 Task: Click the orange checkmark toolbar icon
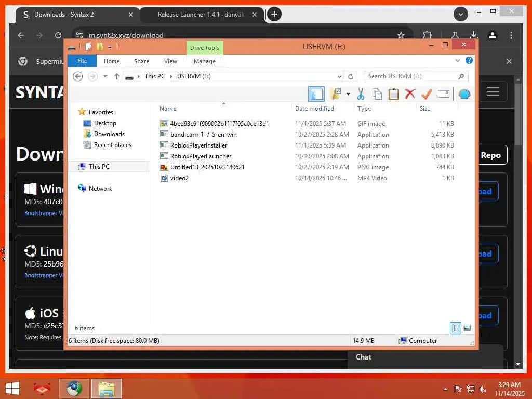(x=427, y=94)
